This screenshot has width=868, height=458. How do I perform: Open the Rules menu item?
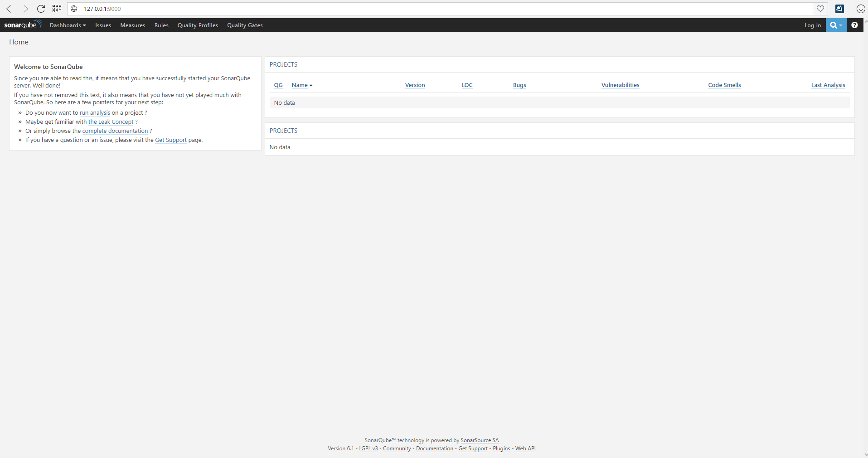(x=161, y=25)
